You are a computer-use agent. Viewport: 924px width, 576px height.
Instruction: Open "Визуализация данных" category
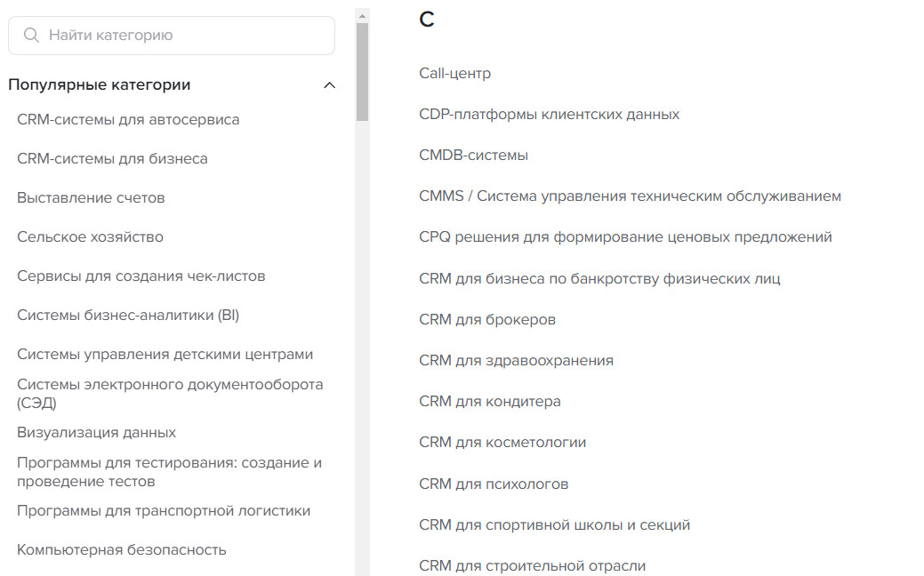pyautogui.click(x=96, y=432)
